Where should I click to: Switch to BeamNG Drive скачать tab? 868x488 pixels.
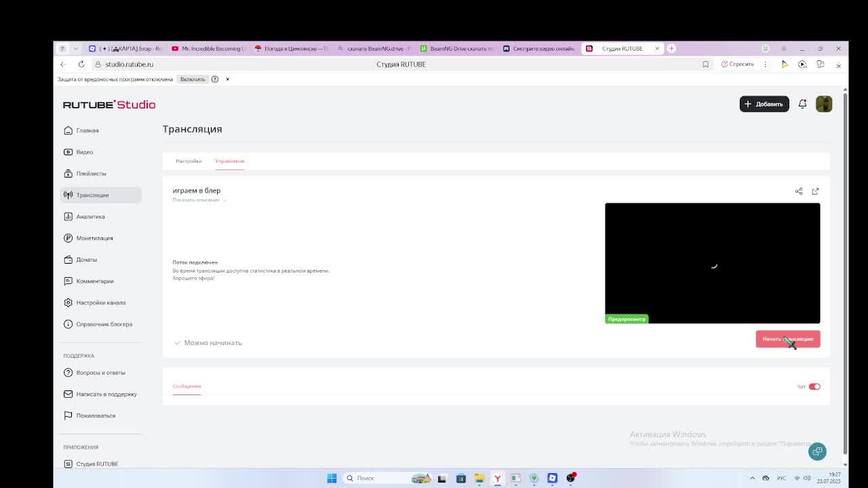click(x=456, y=48)
